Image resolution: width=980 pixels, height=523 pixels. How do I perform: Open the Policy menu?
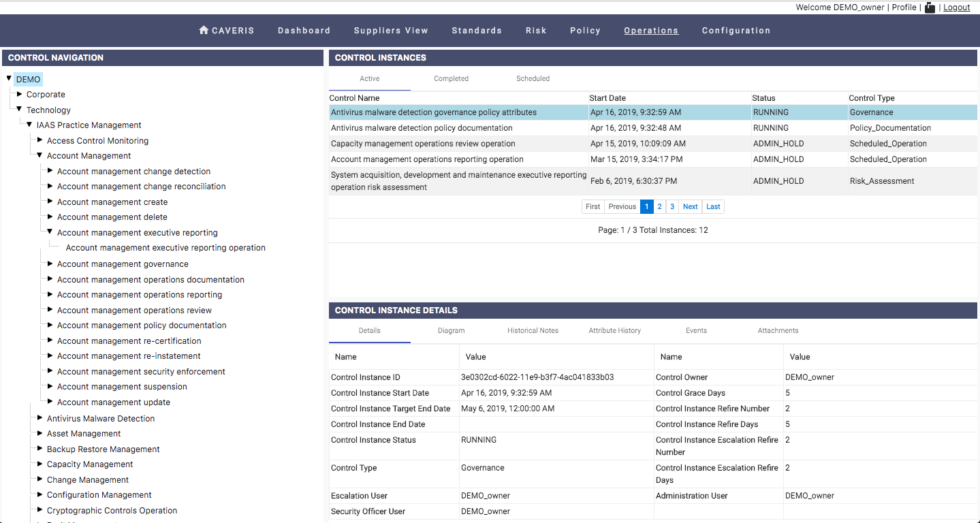click(585, 31)
